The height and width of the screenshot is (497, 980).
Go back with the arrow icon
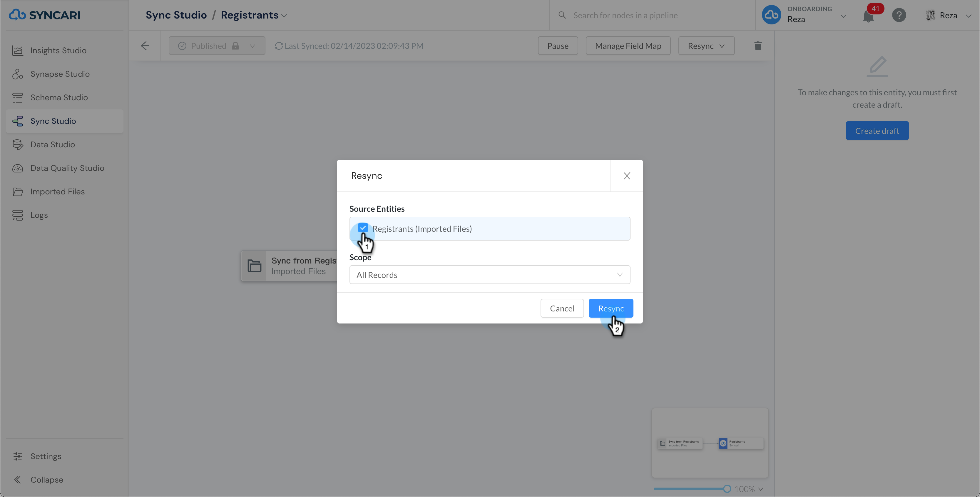click(x=145, y=46)
